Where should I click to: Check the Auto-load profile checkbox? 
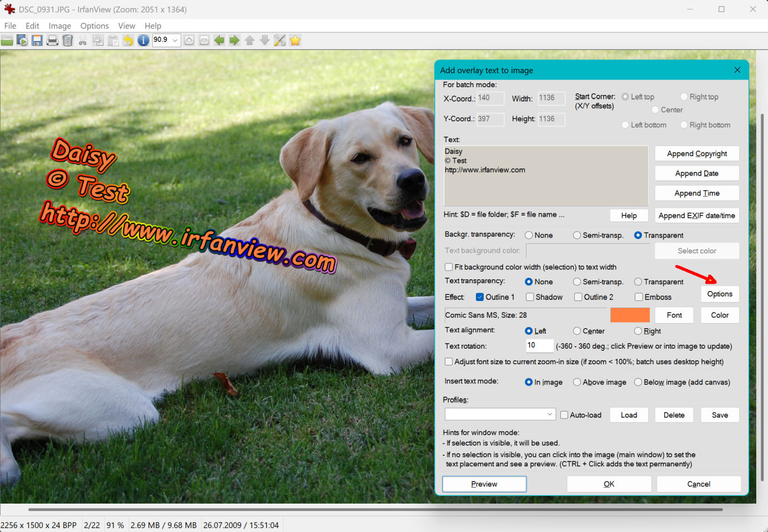pyautogui.click(x=564, y=415)
